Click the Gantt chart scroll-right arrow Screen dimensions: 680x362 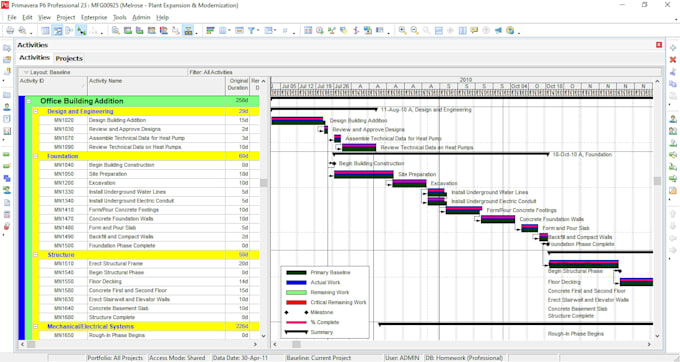pos(649,344)
